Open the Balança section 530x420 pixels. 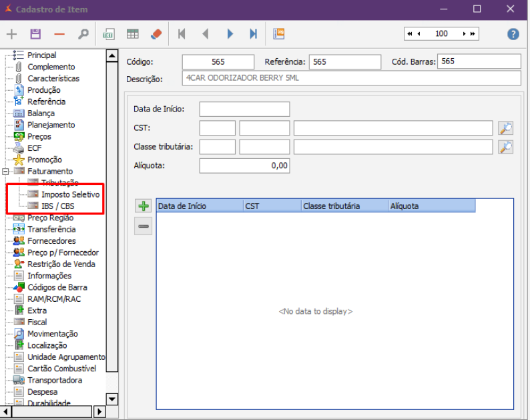pos(41,114)
